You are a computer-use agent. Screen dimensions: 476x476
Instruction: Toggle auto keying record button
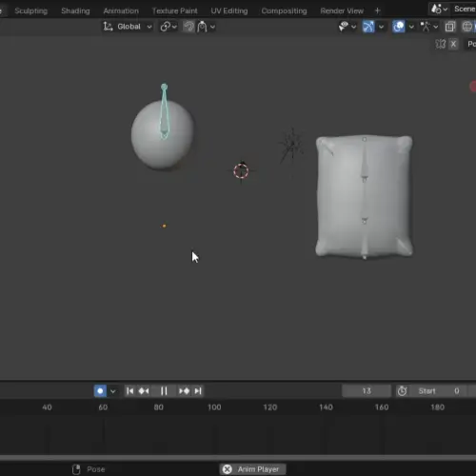tap(100, 391)
